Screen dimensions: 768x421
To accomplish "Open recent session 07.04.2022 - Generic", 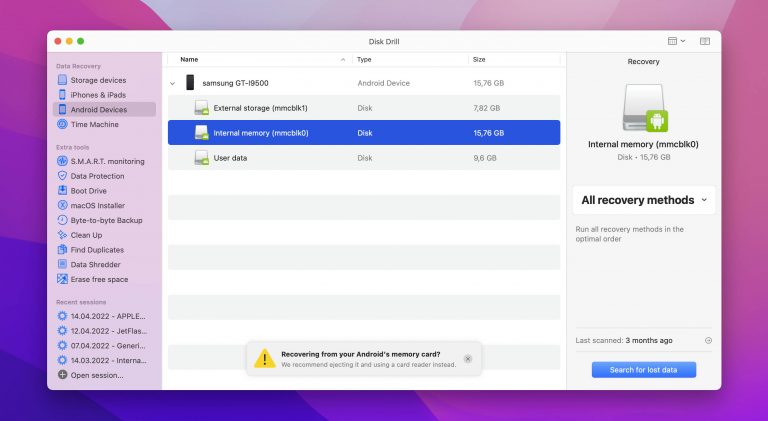I will [x=108, y=345].
